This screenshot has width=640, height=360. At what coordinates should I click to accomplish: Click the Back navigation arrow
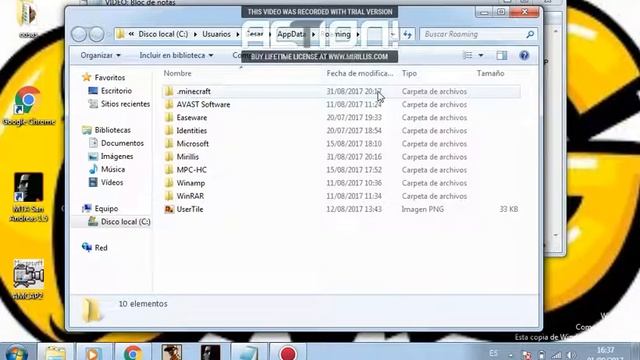pos(79,34)
